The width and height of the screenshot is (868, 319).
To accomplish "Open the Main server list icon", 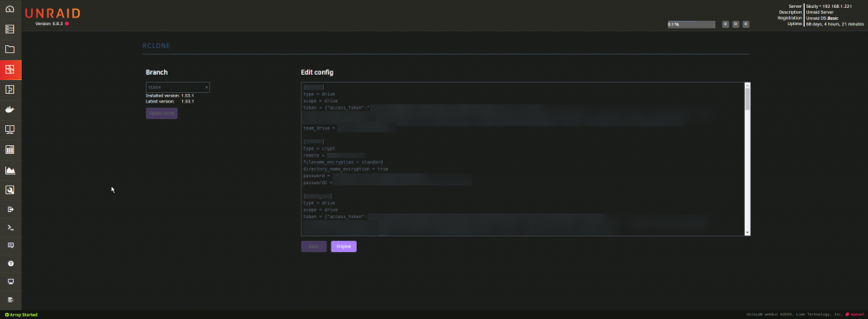I will [x=10, y=30].
